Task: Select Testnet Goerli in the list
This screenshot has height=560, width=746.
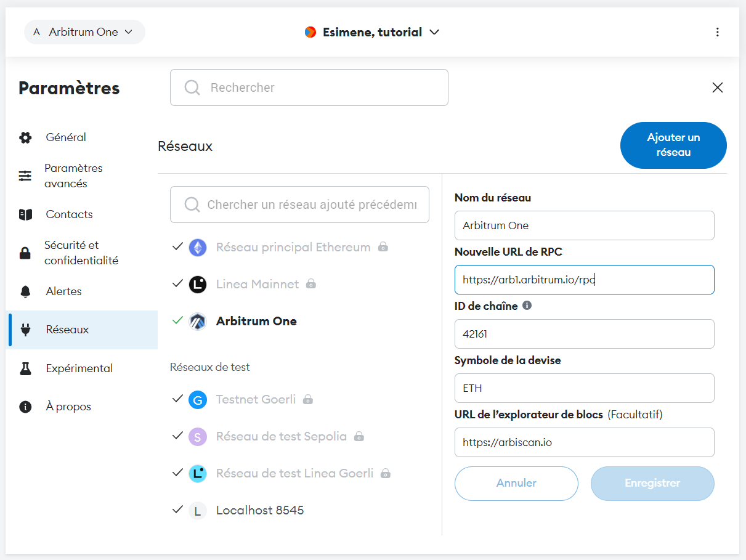Action: [x=256, y=399]
